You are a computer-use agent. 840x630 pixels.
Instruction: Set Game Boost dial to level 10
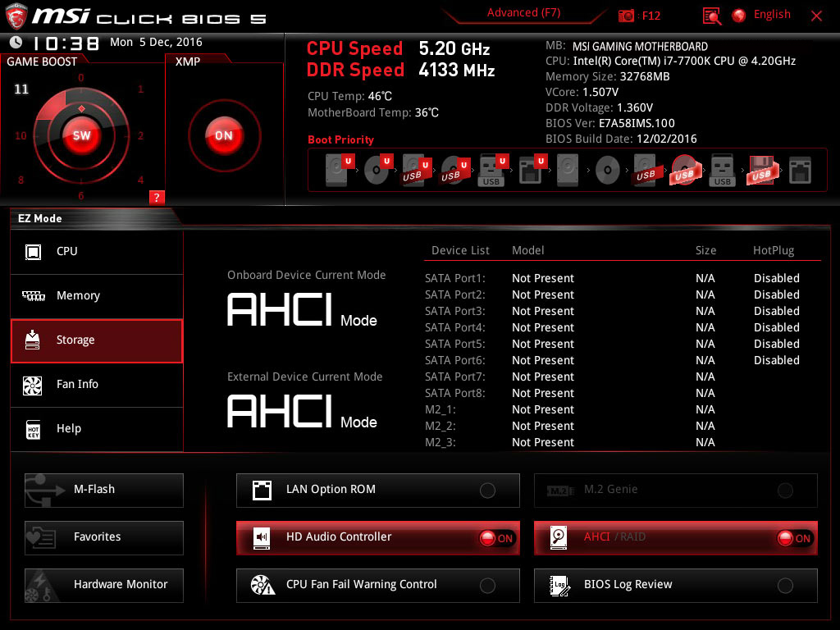coord(21,135)
